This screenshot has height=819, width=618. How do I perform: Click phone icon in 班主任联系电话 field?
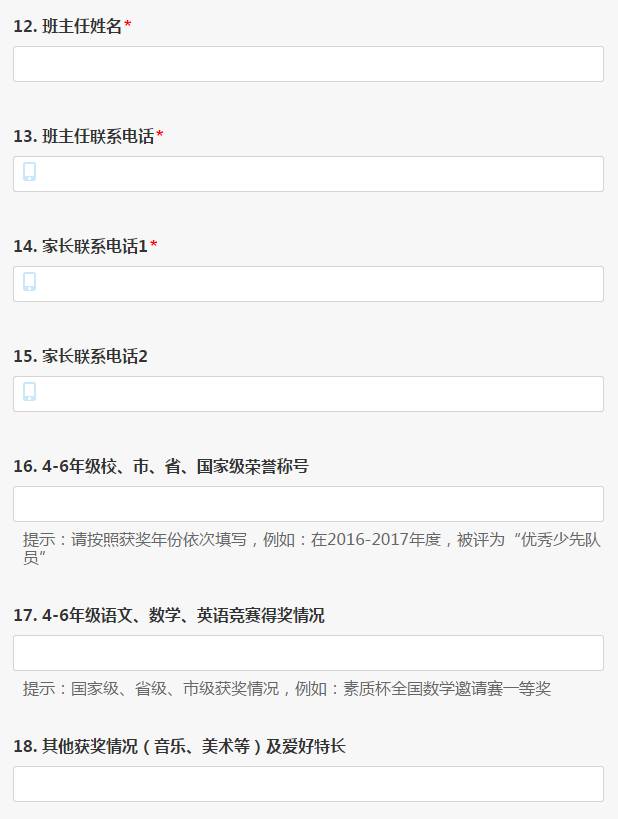click(x=30, y=172)
